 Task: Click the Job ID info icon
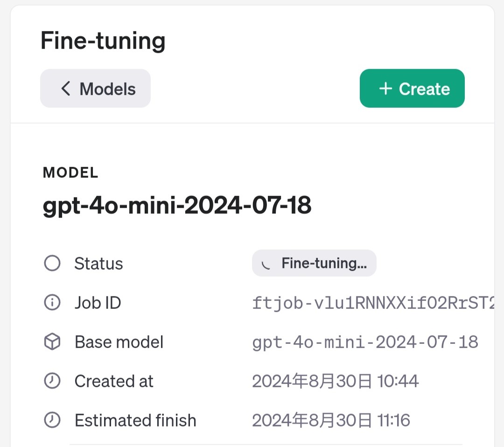52,303
